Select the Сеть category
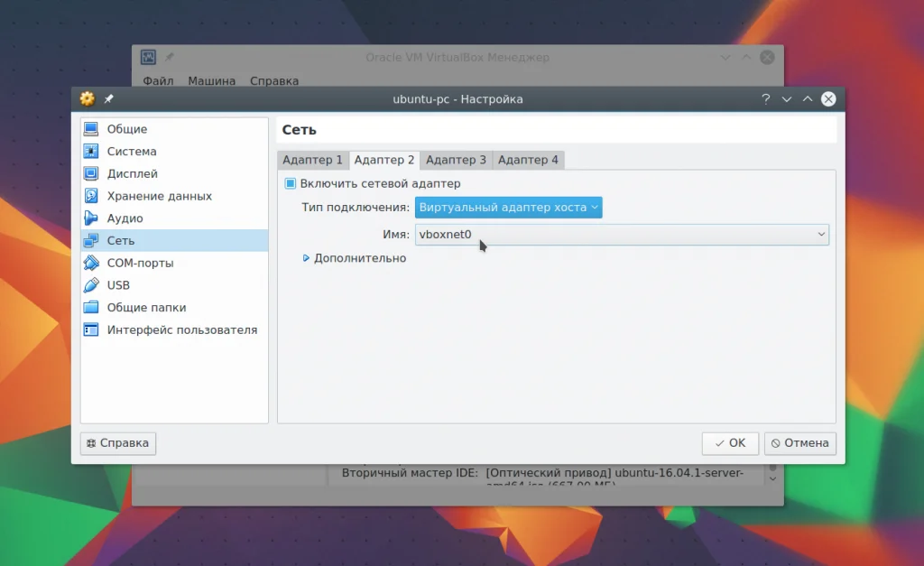Image resolution: width=924 pixels, height=566 pixels. pyautogui.click(x=174, y=240)
